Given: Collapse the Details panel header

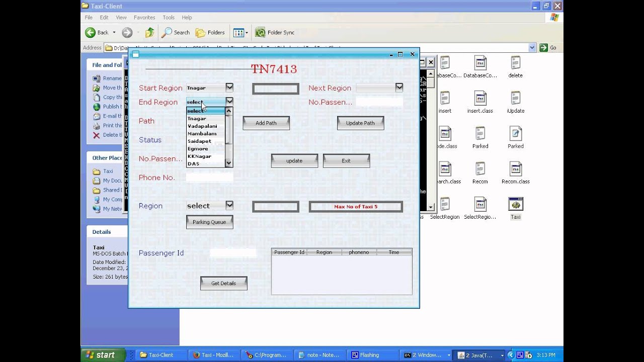Looking at the screenshot, I should 107,232.
